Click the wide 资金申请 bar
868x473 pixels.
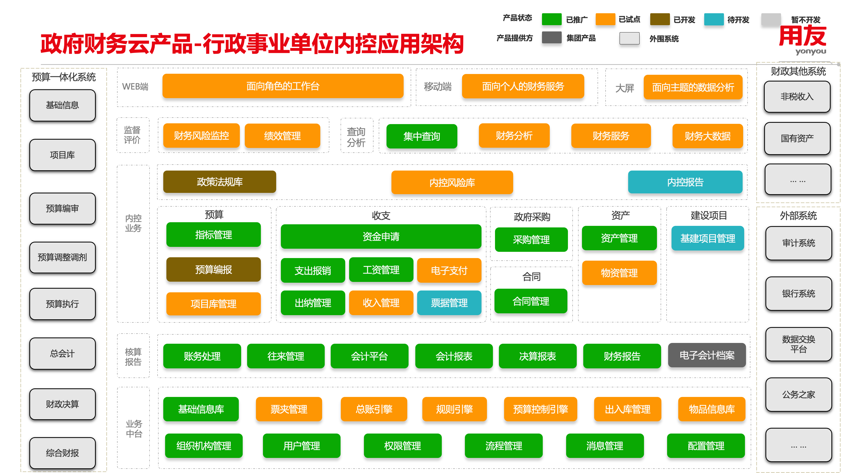click(x=381, y=236)
